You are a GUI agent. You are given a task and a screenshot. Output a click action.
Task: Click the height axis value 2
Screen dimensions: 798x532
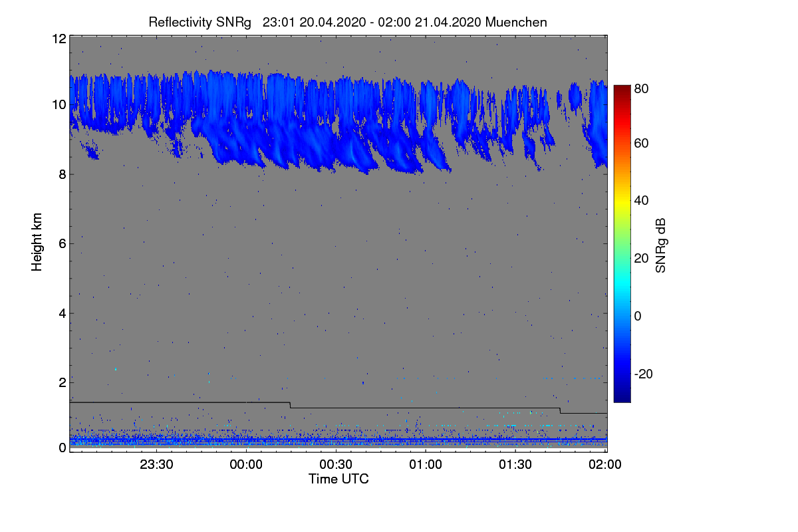coord(62,382)
